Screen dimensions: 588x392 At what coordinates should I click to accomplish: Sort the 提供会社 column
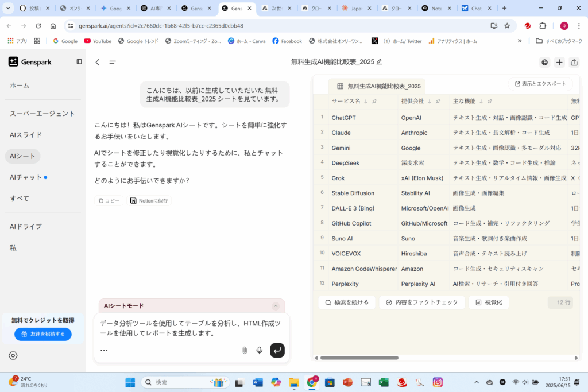point(430,101)
